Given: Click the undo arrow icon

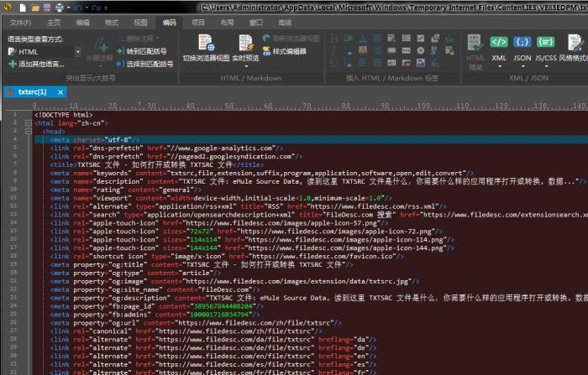Looking at the screenshot, I should 78,8.
